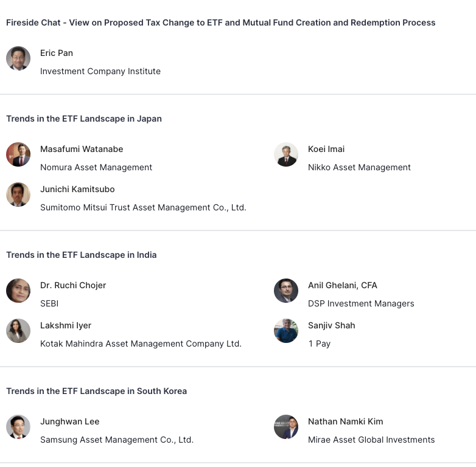476x467 pixels.
Task: Click the name Anil Ghelani, CFA
Action: (343, 285)
